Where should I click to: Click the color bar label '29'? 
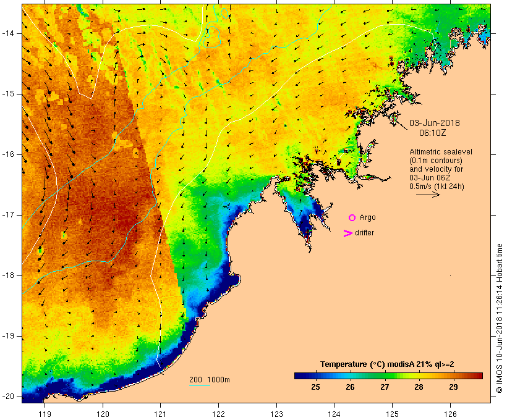(453, 387)
